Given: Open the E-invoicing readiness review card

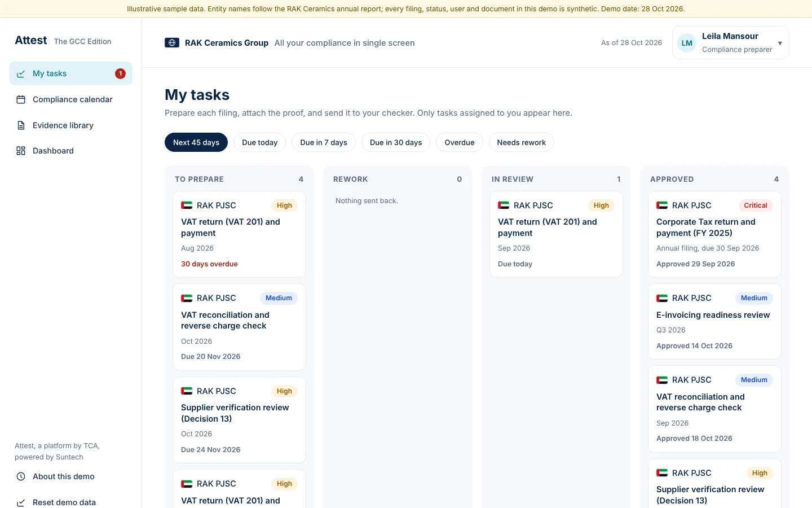Looking at the screenshot, I should click(x=714, y=322).
